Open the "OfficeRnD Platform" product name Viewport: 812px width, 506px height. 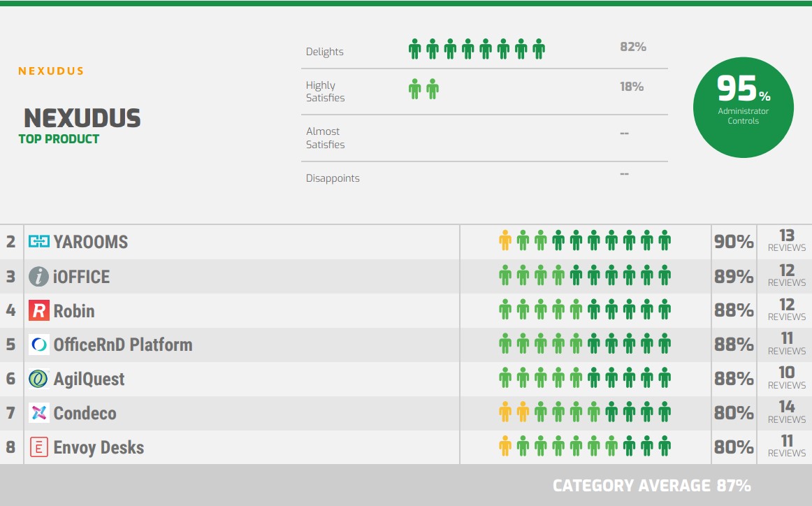[x=123, y=345]
